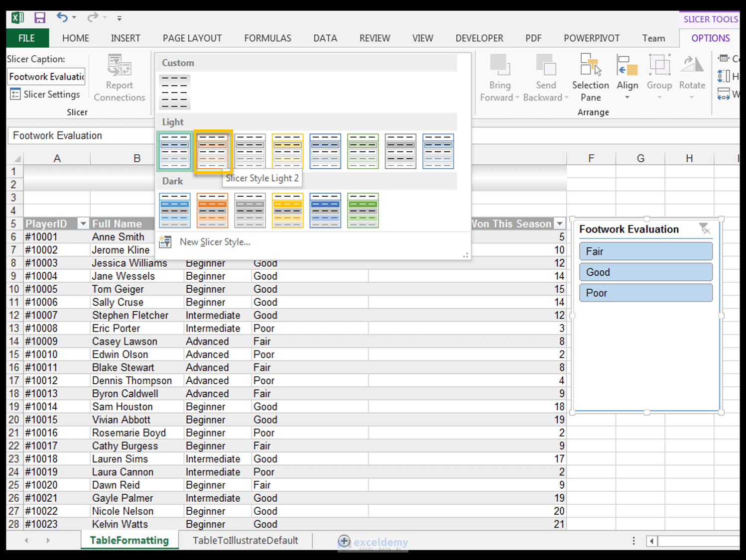
Task: Click New Slicer Style in the gallery
Action: pos(215,242)
